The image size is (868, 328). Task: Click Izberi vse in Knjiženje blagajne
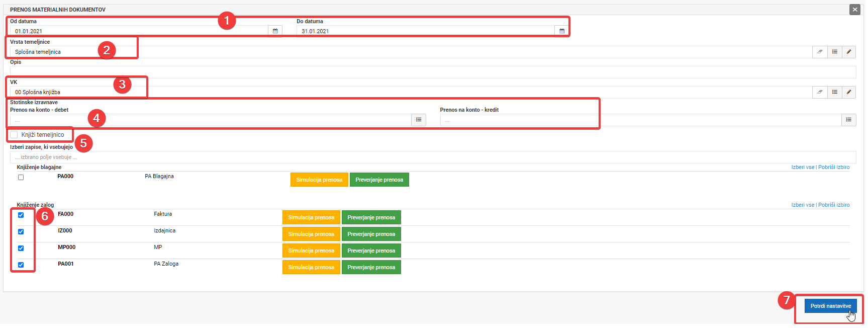click(x=803, y=167)
